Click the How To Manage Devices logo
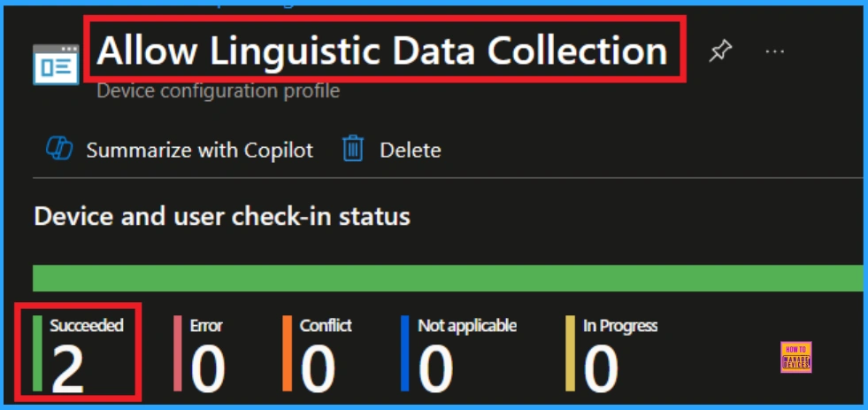This screenshot has height=410, width=868. click(x=795, y=357)
